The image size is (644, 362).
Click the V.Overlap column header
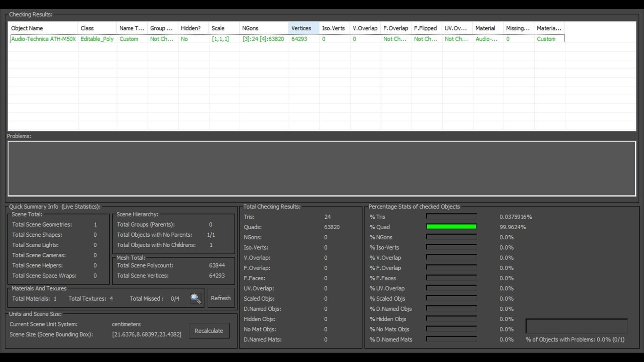[x=365, y=28]
